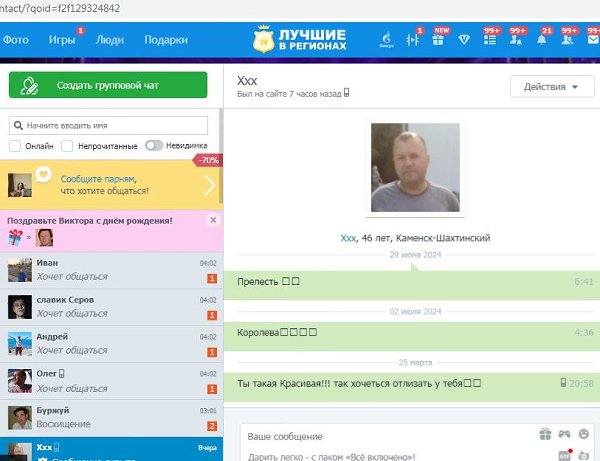Go to the Фото menu item
Image resolution: width=600 pixels, height=461 pixels.
(x=15, y=40)
